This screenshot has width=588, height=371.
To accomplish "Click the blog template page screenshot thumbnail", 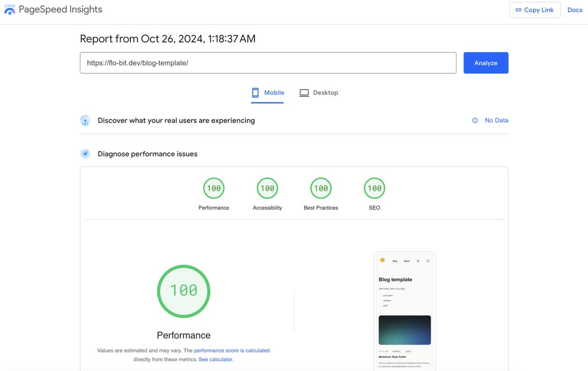I will point(405,311).
